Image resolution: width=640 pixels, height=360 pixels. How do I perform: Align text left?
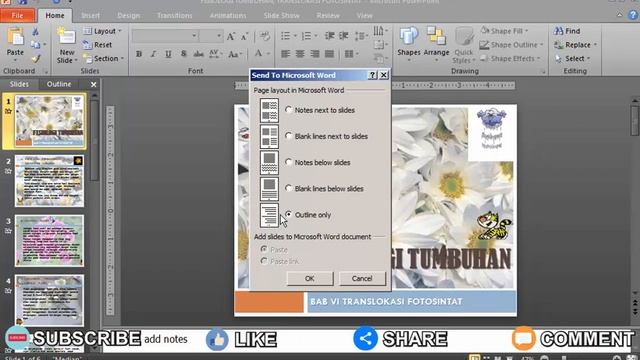285,54
